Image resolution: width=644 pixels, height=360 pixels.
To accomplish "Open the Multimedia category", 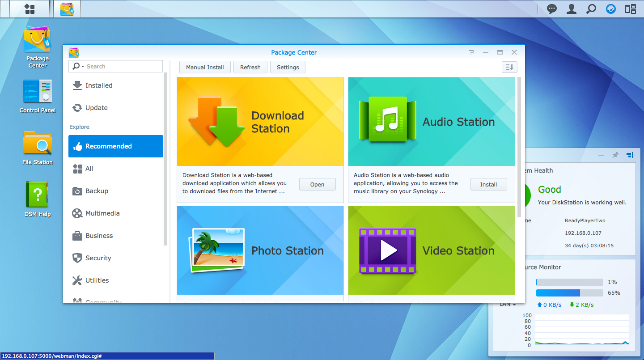I will (116, 213).
